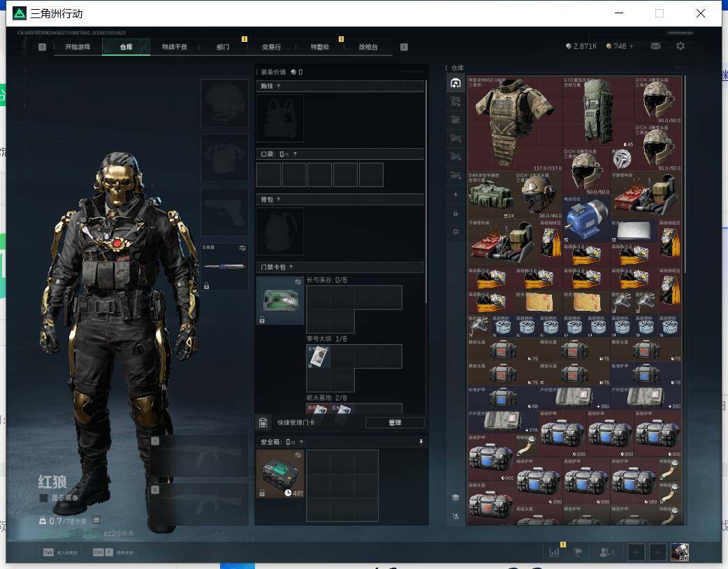The width and height of the screenshot is (728, 569).
Task: Show help for 安全箱
Action: coord(301,443)
